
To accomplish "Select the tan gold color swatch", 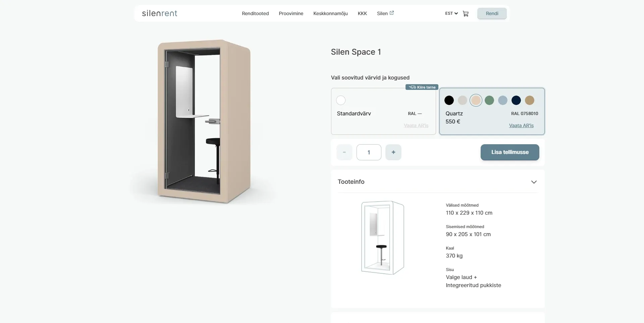I will 530,100.
